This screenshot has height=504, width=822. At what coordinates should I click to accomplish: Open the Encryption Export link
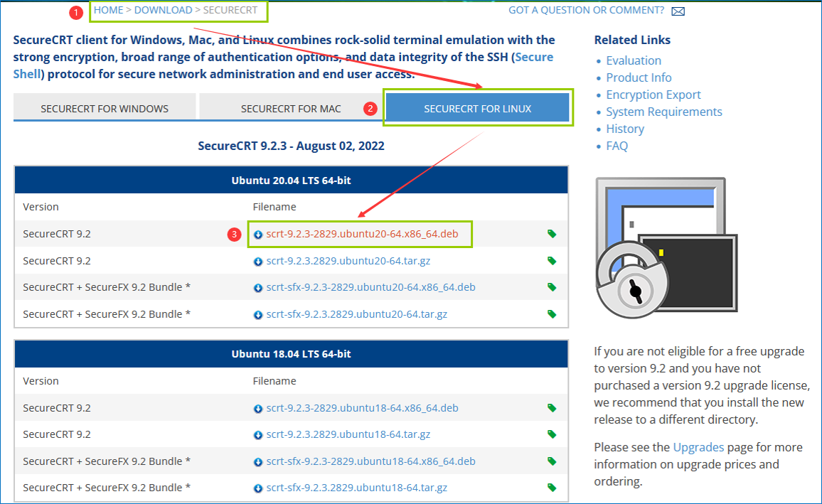[653, 95]
